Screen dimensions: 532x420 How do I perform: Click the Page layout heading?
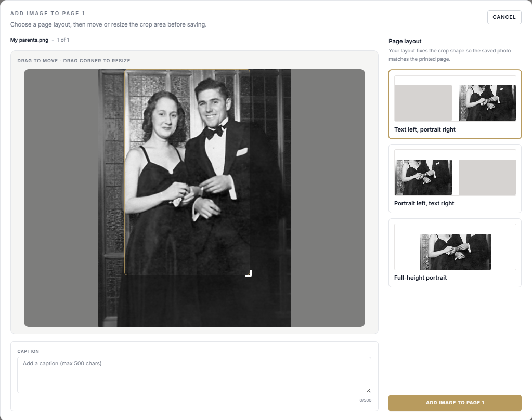point(405,41)
